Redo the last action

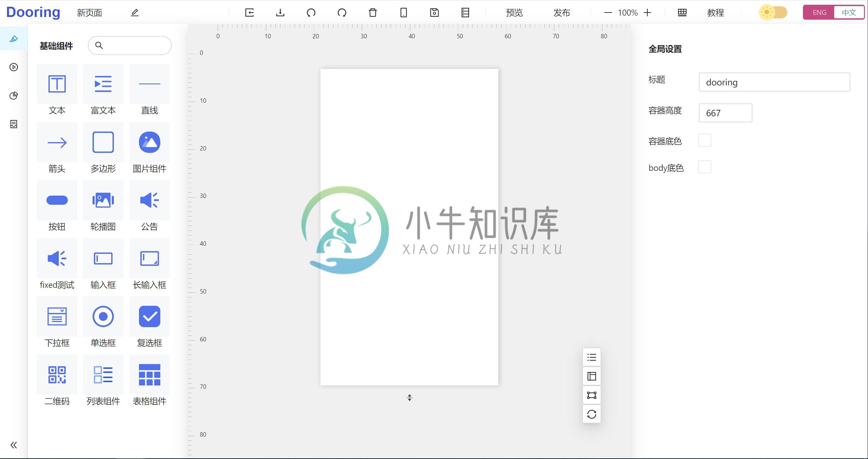(342, 13)
